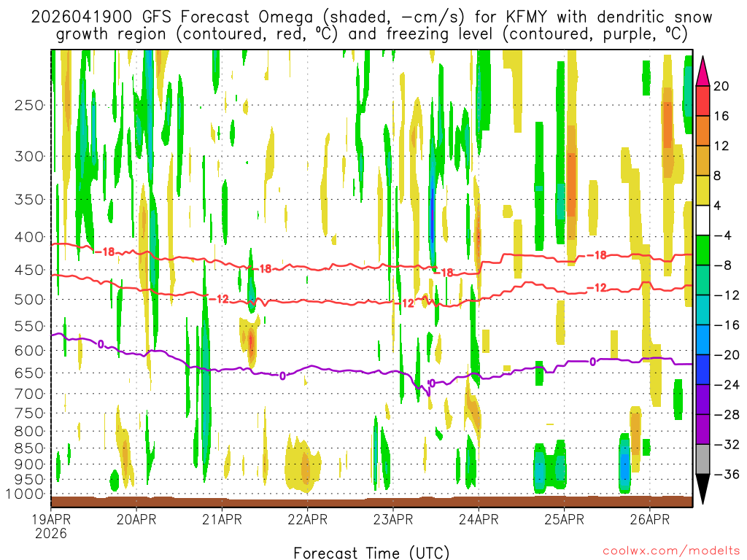This screenshot has height=560, width=747.
Task: Click the 500 pressure level label
Action: point(29,300)
